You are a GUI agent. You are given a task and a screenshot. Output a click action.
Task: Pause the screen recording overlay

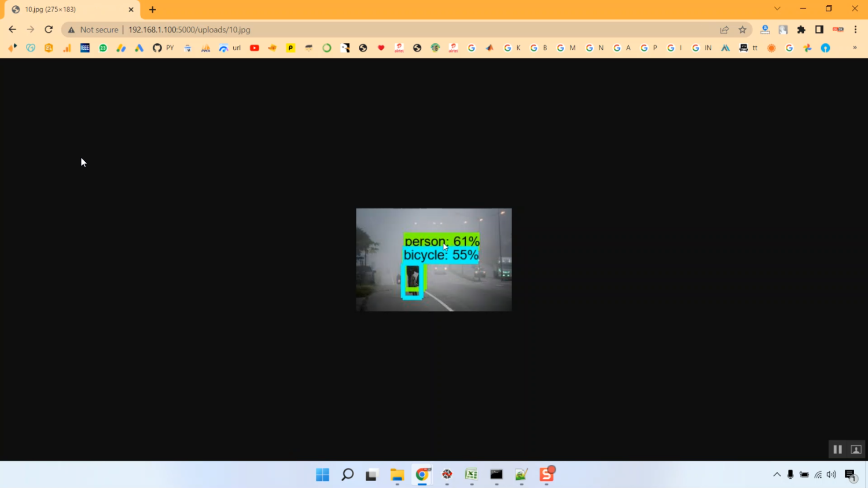pos(837,449)
